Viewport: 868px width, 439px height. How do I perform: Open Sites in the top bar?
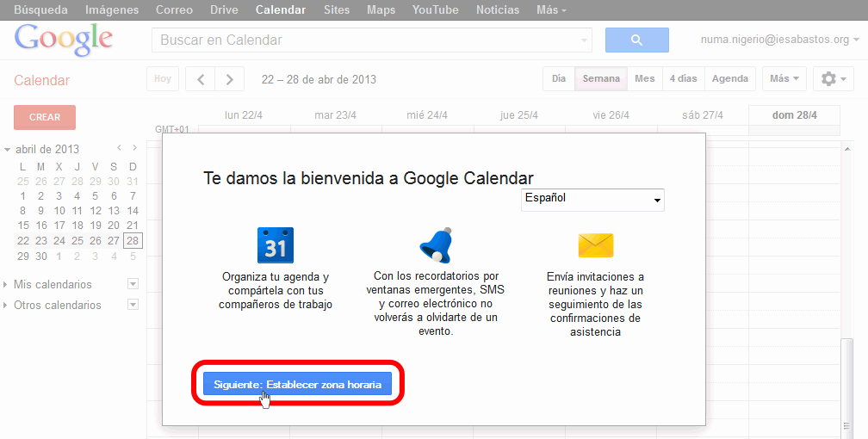pyautogui.click(x=337, y=10)
